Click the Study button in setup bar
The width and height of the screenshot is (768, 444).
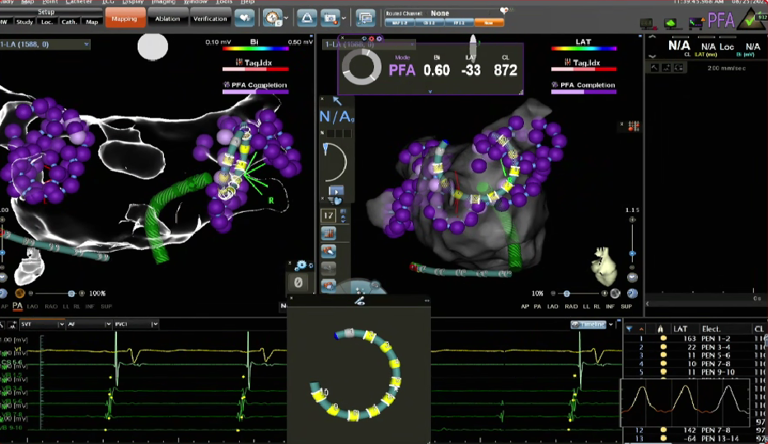23,20
